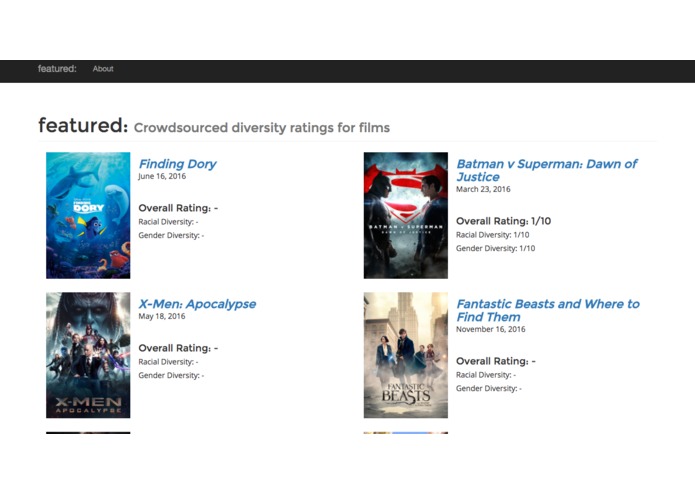Open Fantastic Beasts and Where to Find Them link
Image resolution: width=695 pixels, height=494 pixels.
(548, 310)
